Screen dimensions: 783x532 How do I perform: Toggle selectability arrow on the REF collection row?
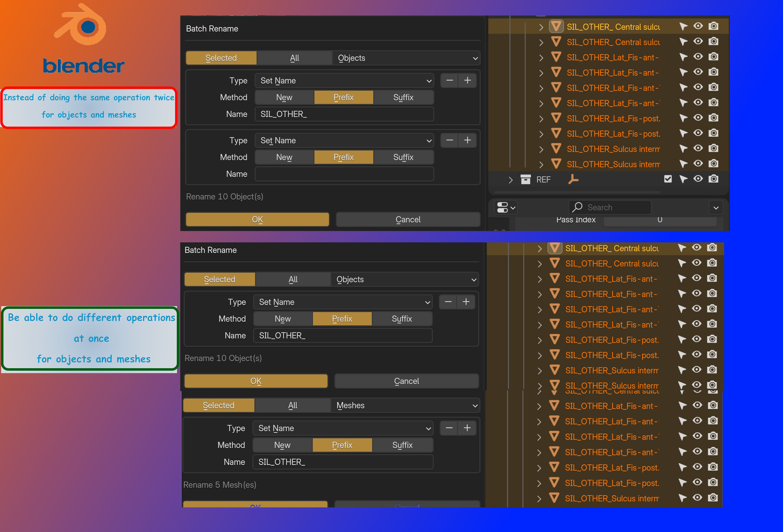click(683, 179)
